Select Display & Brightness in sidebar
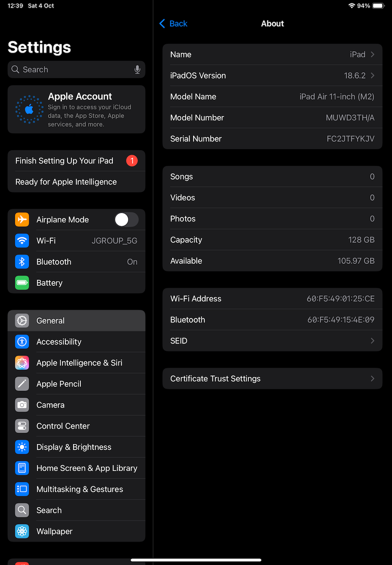392x565 pixels. [x=74, y=447]
